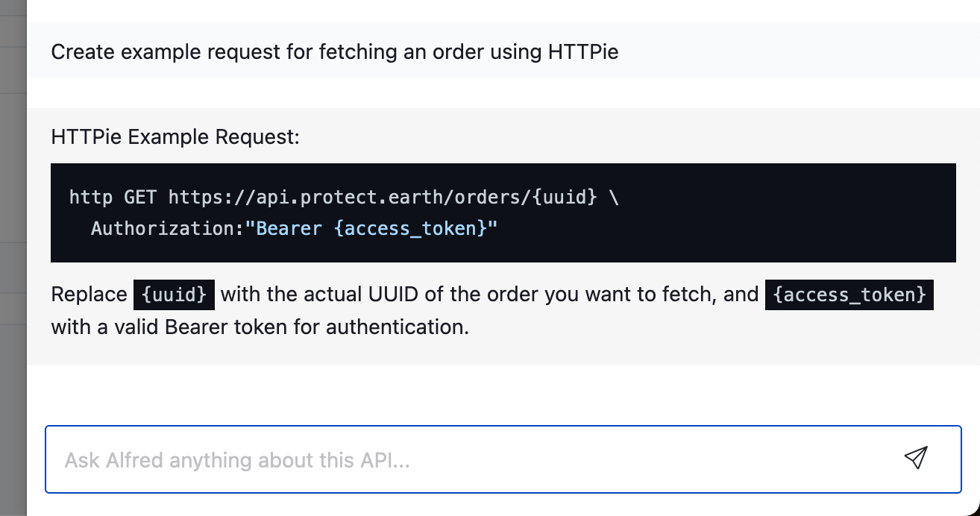Click the 'GET' method in the code snippet
Viewport: 980px width, 516px height.
pos(140,198)
